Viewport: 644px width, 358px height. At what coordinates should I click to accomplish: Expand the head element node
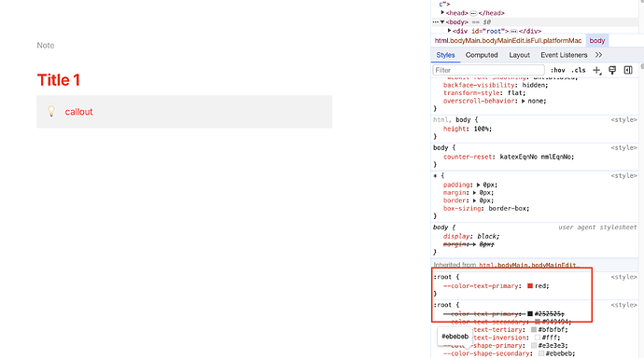[442, 13]
